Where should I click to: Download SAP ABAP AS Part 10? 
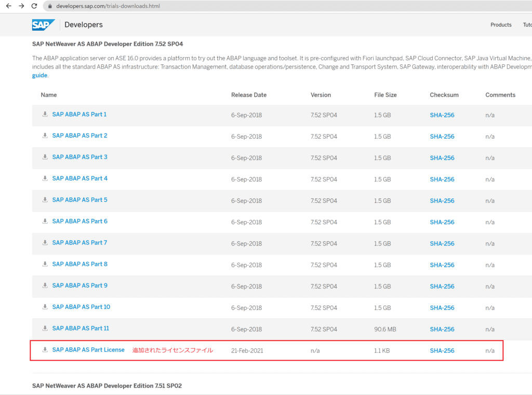click(x=81, y=307)
